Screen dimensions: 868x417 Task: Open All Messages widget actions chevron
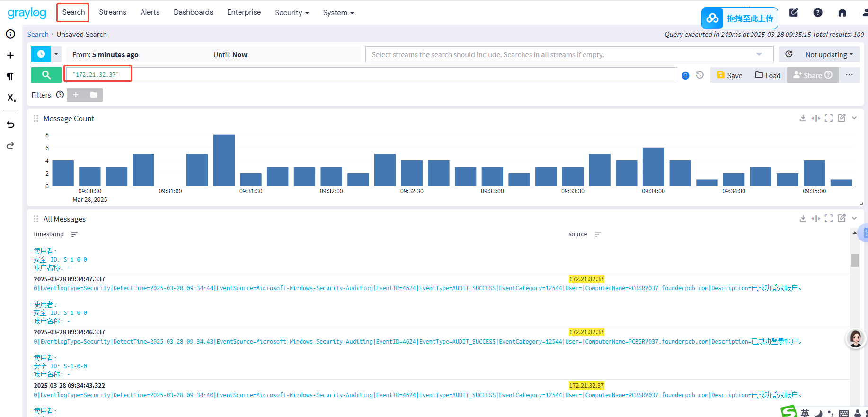pos(854,218)
